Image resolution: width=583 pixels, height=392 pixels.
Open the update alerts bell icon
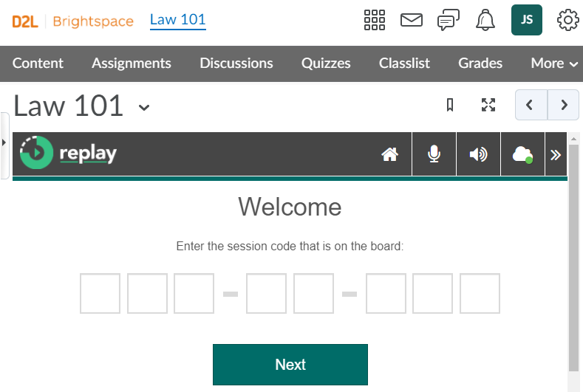485,20
